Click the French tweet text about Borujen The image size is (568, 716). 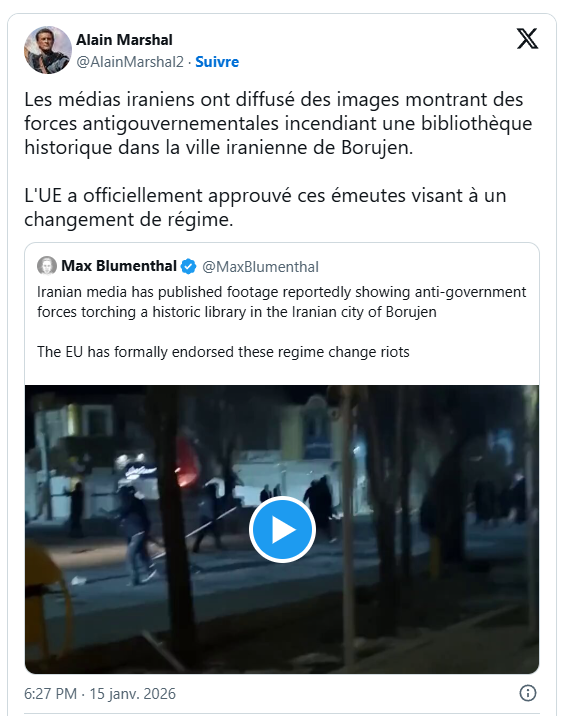click(278, 123)
